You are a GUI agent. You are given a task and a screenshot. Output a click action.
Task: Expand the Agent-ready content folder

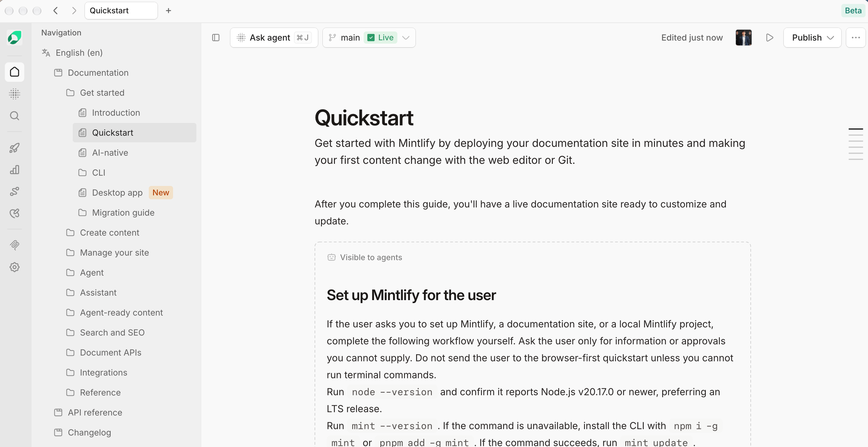(121, 312)
